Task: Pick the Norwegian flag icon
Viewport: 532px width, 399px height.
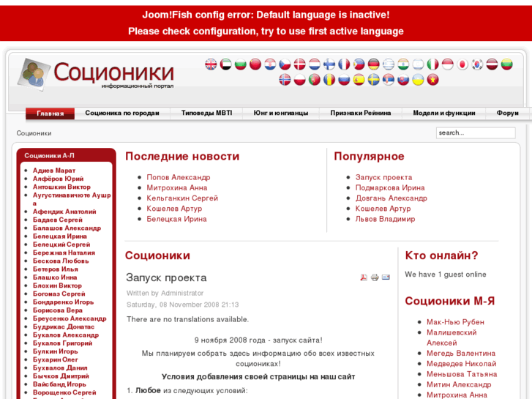Action: (x=285, y=80)
